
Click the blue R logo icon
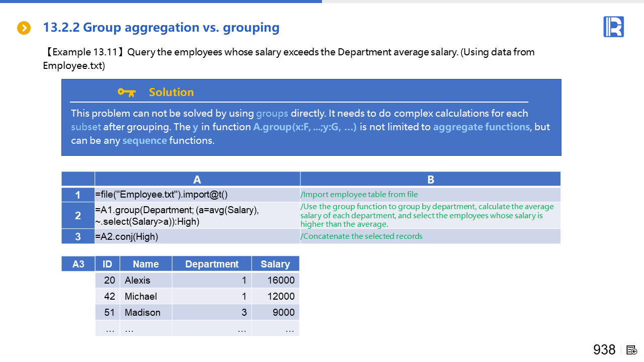613,27
